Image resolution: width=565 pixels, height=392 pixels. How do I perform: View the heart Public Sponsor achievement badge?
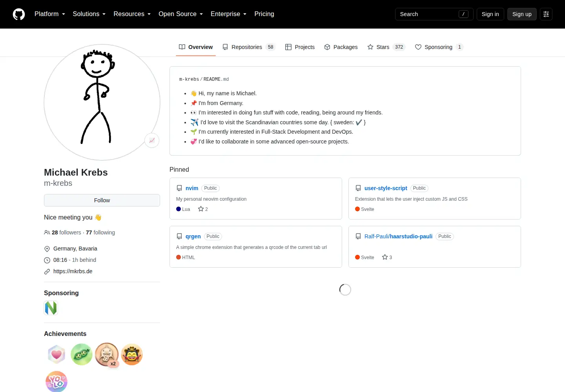56,354
